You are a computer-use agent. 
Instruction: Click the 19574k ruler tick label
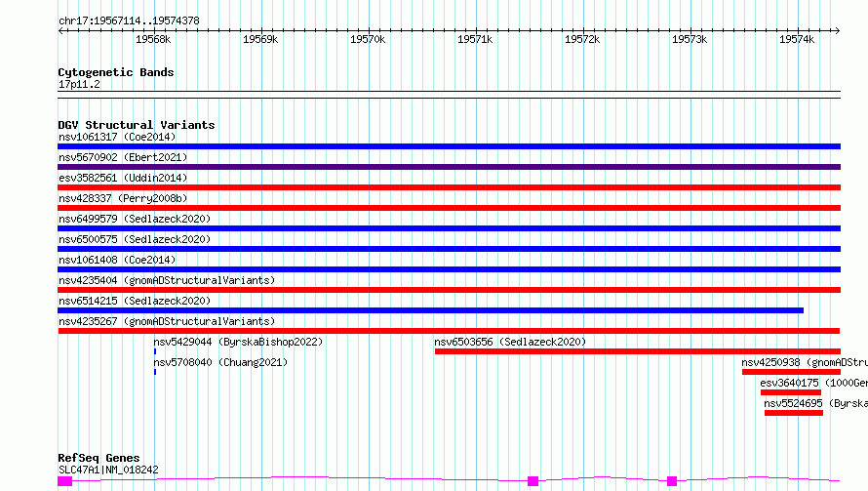click(797, 39)
